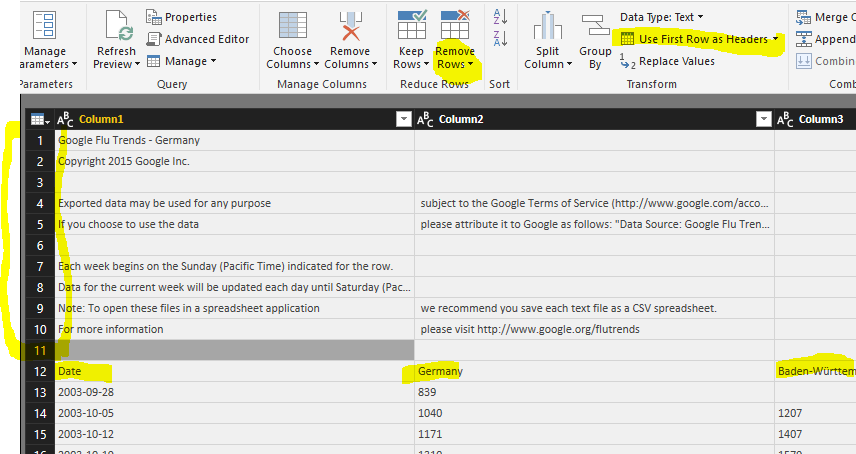Click cell 'we recommend you save each text file'
The height and width of the screenshot is (454, 856).
595,308
